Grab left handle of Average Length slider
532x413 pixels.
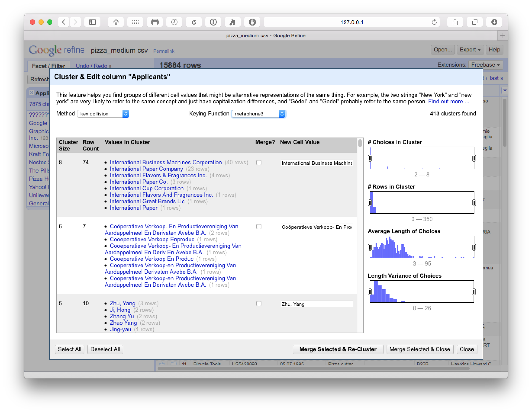coord(370,247)
